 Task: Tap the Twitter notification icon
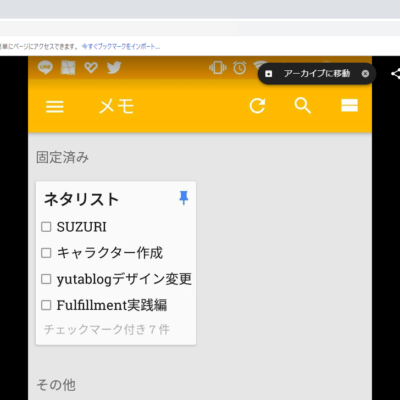coord(114,68)
